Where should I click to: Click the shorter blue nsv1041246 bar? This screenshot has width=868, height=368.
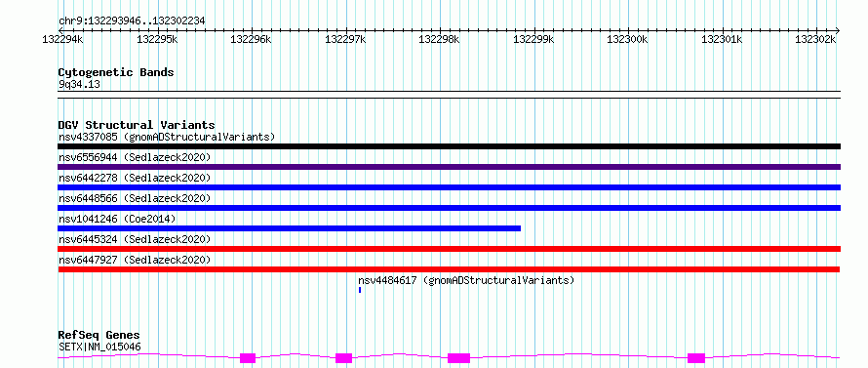point(289,228)
